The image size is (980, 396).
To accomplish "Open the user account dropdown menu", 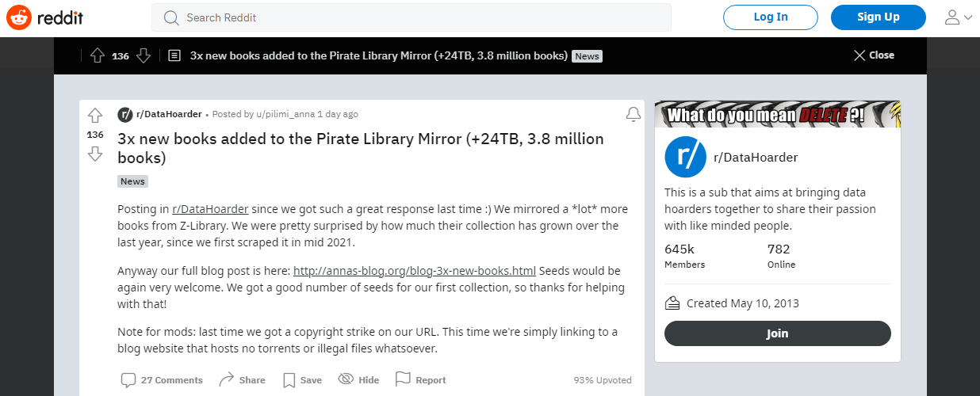I will click(958, 17).
